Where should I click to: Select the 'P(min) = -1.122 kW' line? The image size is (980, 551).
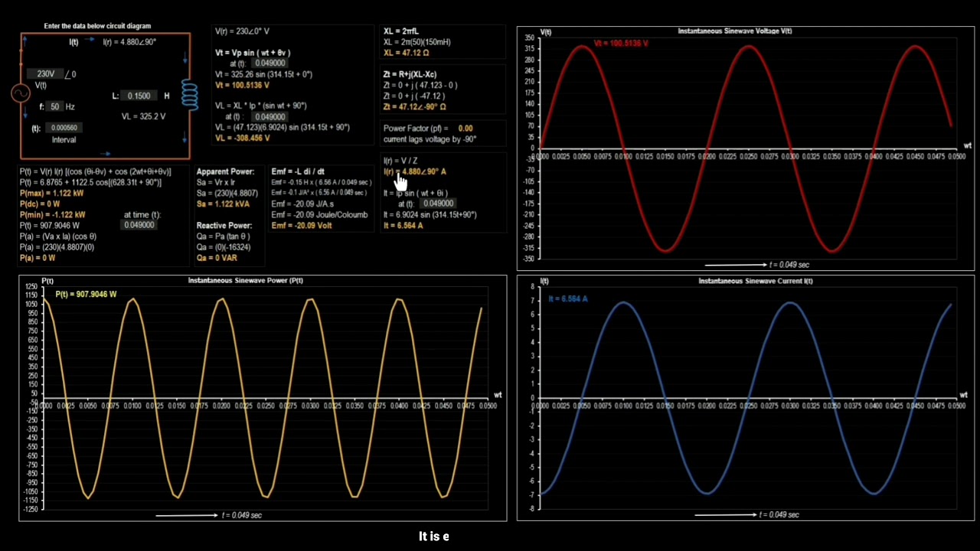click(x=52, y=215)
